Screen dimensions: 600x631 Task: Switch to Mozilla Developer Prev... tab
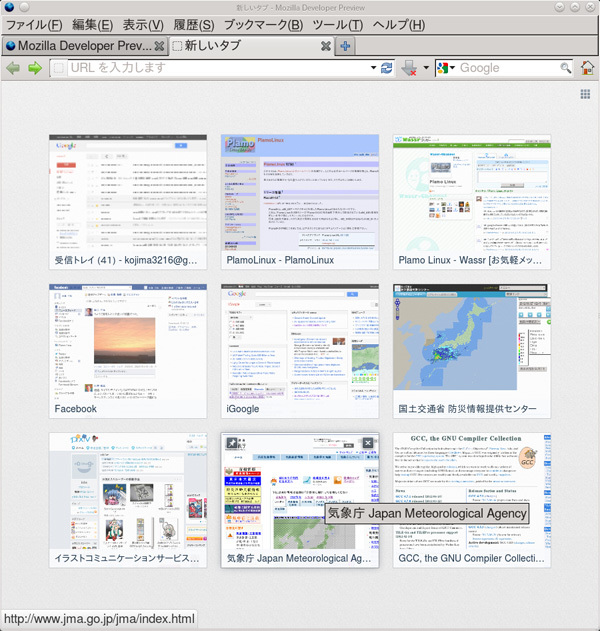coord(85,46)
